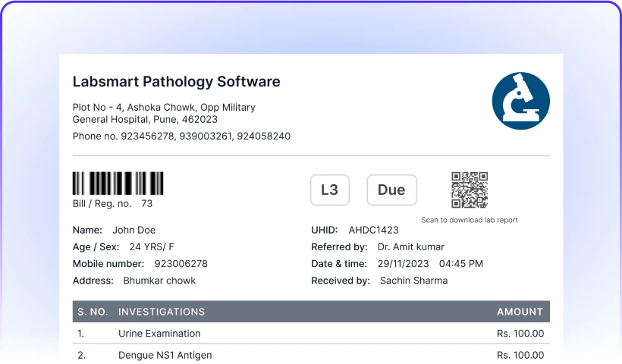Click the mobile number 923006278
This screenshot has width=622, height=364.
[x=181, y=264]
